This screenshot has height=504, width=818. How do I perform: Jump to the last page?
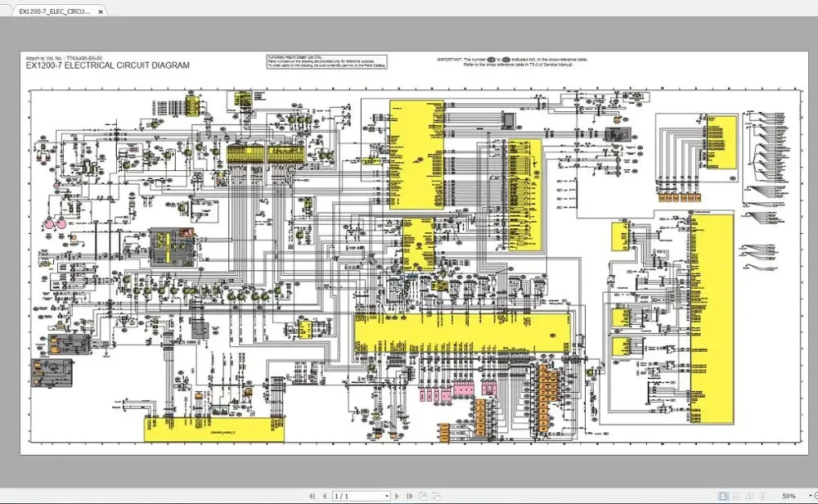pyautogui.click(x=409, y=496)
